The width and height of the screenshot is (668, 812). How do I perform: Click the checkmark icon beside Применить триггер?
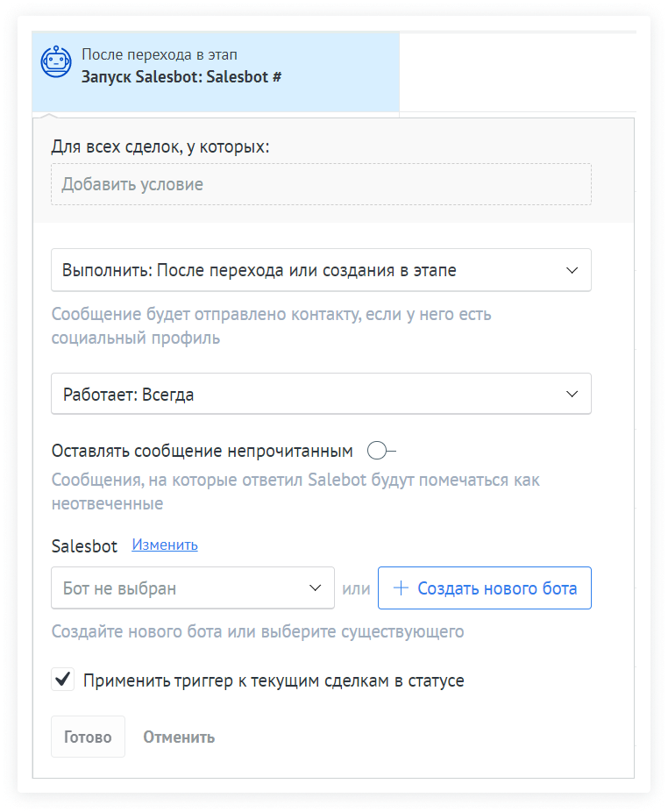point(62,679)
